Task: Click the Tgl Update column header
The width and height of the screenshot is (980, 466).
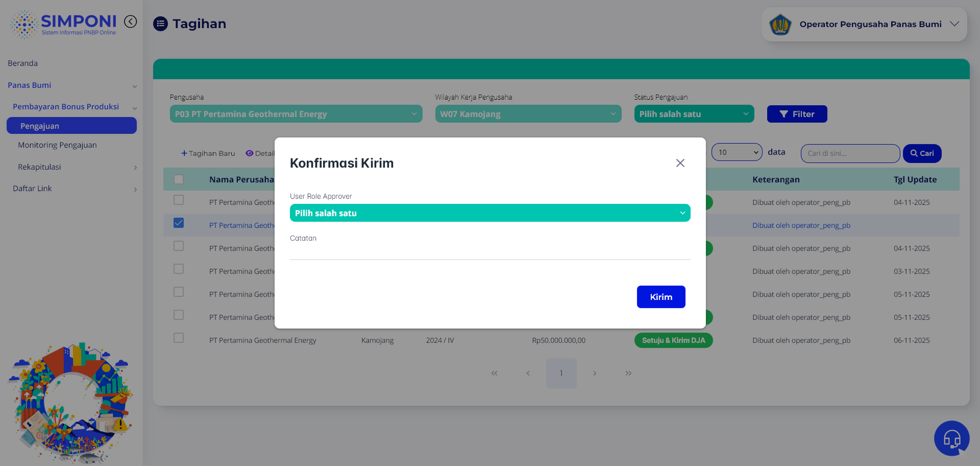Action: click(x=915, y=179)
